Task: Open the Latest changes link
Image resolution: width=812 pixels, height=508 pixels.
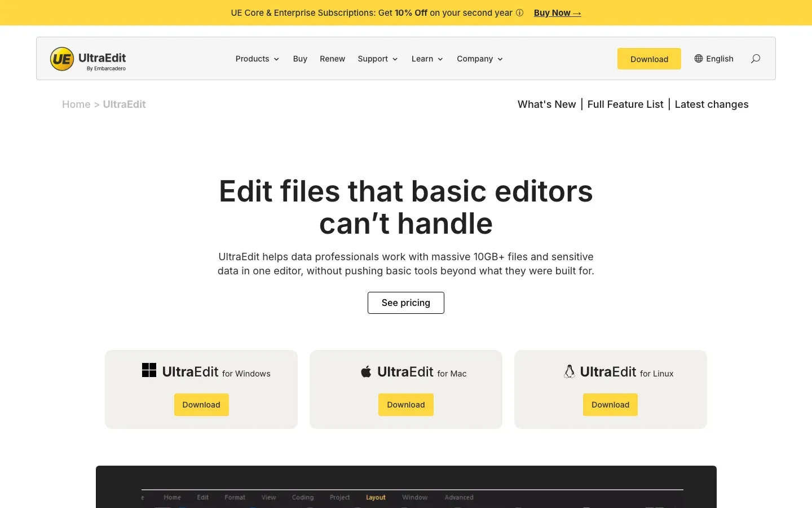Action: 712,104
